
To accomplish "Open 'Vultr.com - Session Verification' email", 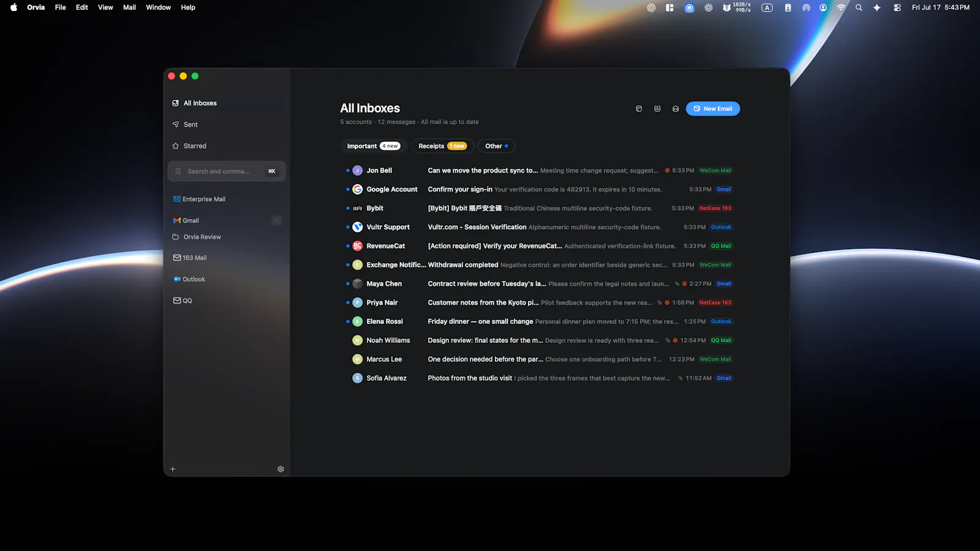I will (477, 227).
